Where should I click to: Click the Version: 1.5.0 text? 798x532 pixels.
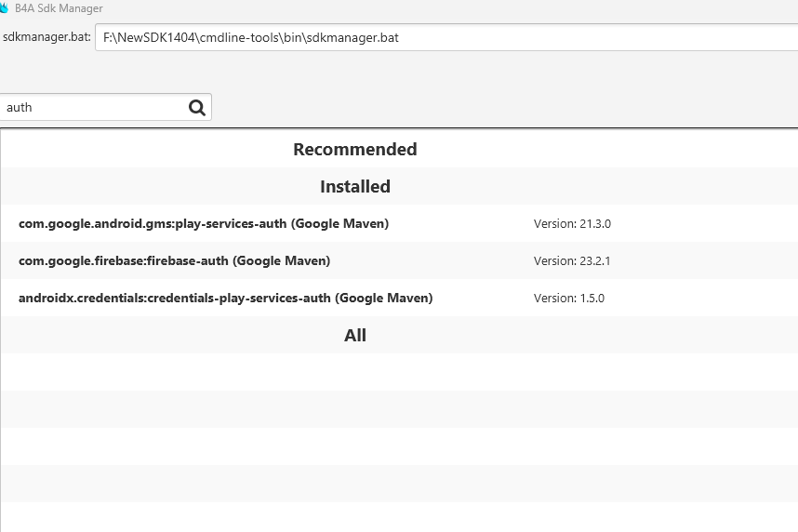[569, 298]
